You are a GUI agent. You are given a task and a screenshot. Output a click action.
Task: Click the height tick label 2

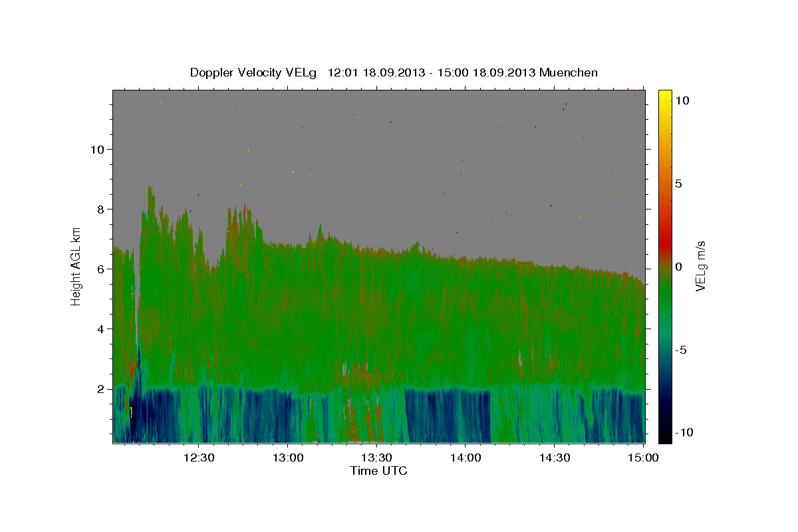(100, 389)
